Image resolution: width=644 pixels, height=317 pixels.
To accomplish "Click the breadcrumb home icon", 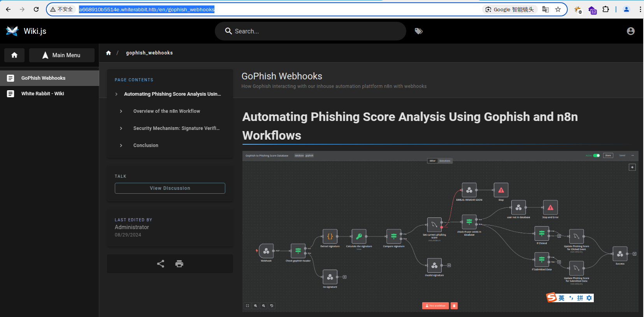I will coord(109,53).
